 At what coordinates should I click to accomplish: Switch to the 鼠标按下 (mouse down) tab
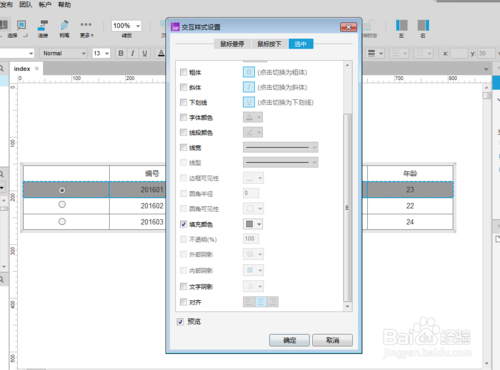tap(269, 44)
